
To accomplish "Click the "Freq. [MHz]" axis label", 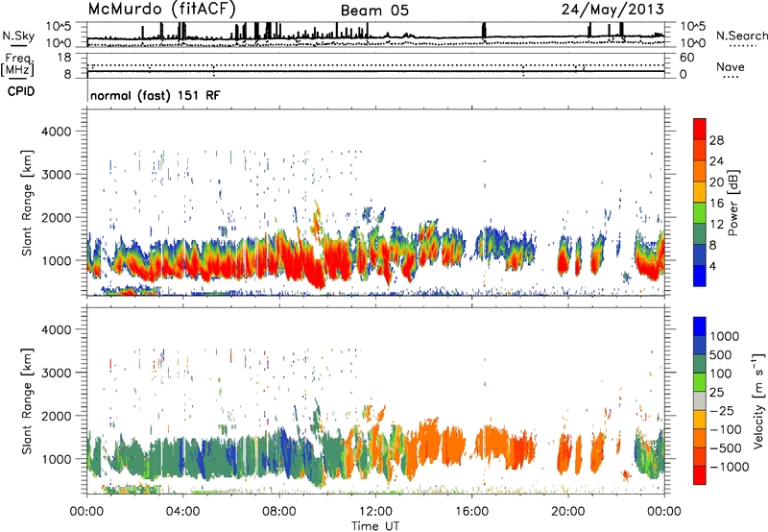I will [x=18, y=65].
